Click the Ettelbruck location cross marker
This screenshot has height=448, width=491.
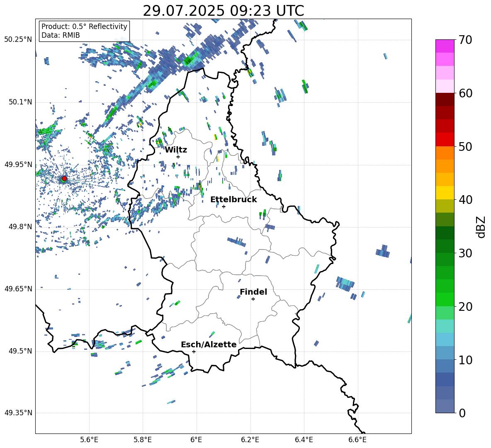pyautogui.click(x=224, y=206)
